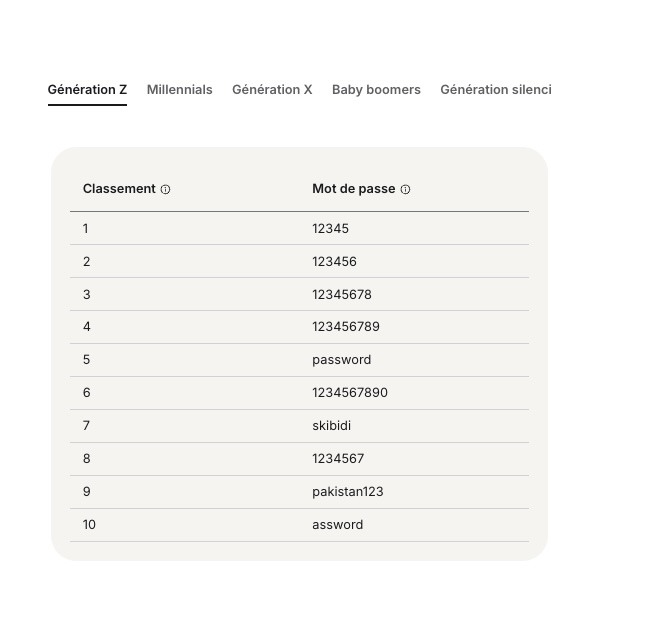Click the Classement column header
This screenshot has height=627, width=665.
click(x=119, y=189)
